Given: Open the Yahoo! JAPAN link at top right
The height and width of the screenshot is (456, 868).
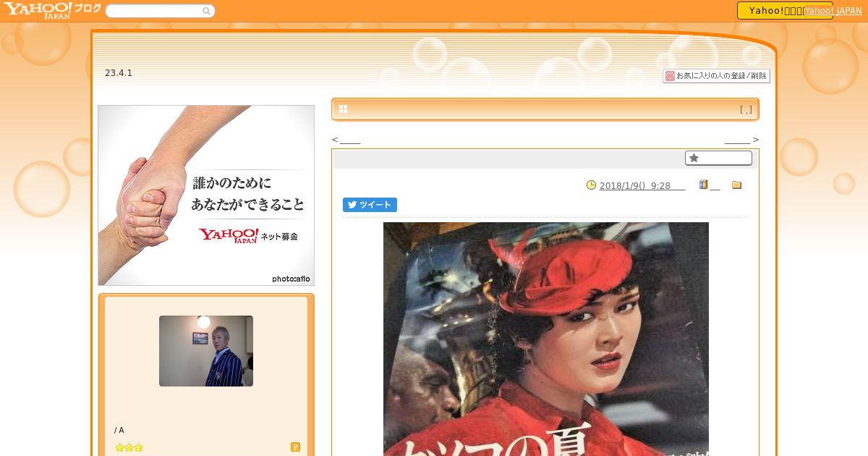Looking at the screenshot, I should click(x=833, y=11).
